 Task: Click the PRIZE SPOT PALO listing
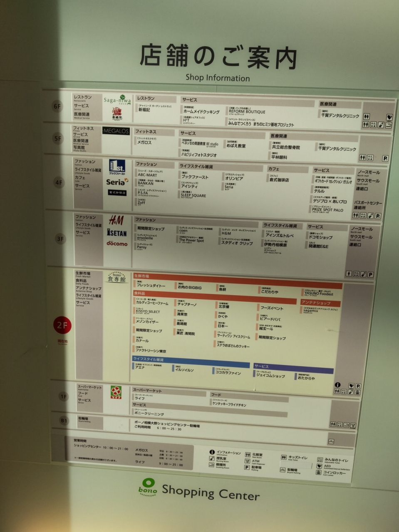click(327, 210)
